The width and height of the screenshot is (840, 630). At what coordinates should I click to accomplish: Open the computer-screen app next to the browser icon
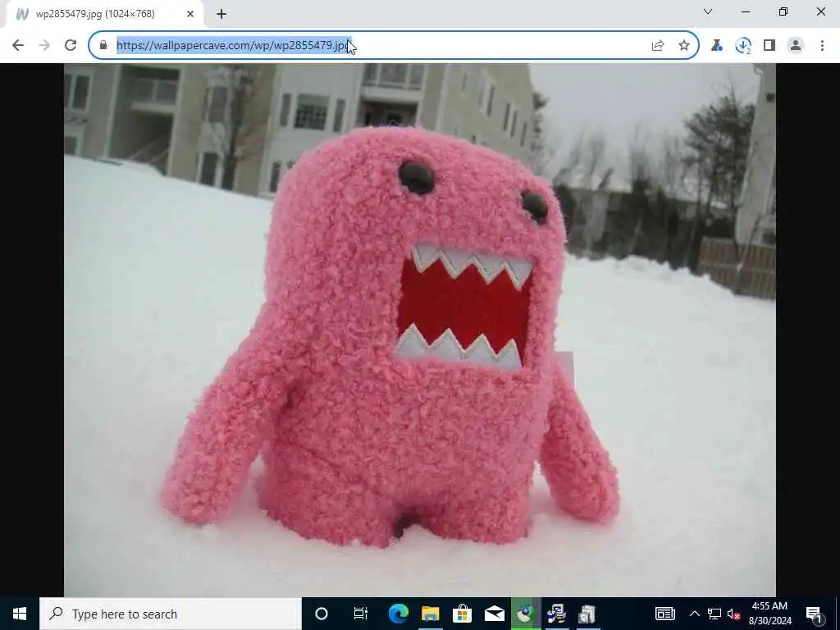click(557, 614)
